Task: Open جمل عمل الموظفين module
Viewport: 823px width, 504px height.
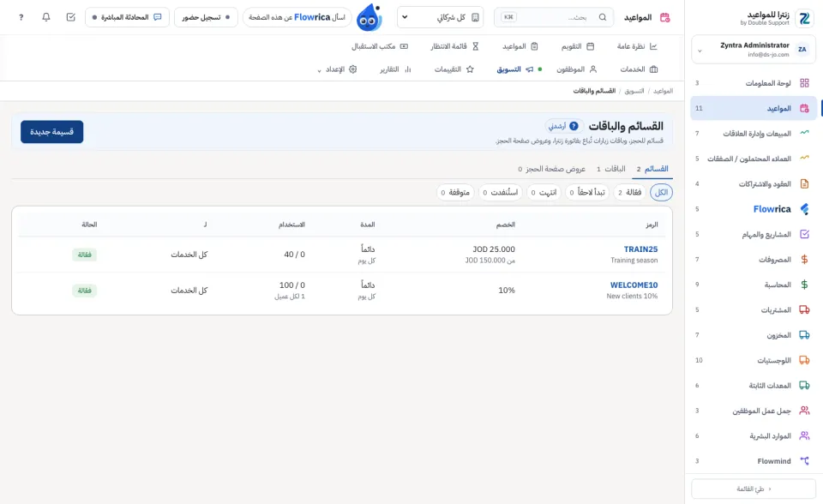Action: tap(754, 411)
